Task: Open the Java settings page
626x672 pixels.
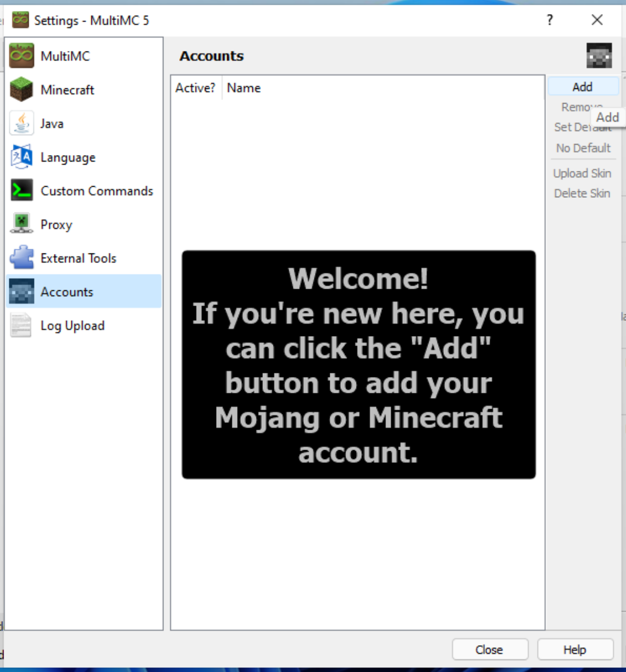Action: point(52,124)
